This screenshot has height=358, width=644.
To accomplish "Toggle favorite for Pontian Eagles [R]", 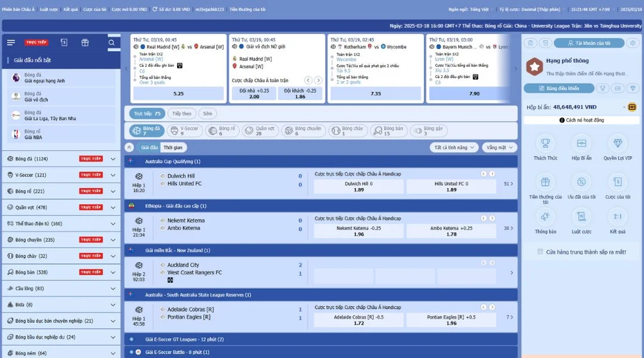I will point(163,317).
